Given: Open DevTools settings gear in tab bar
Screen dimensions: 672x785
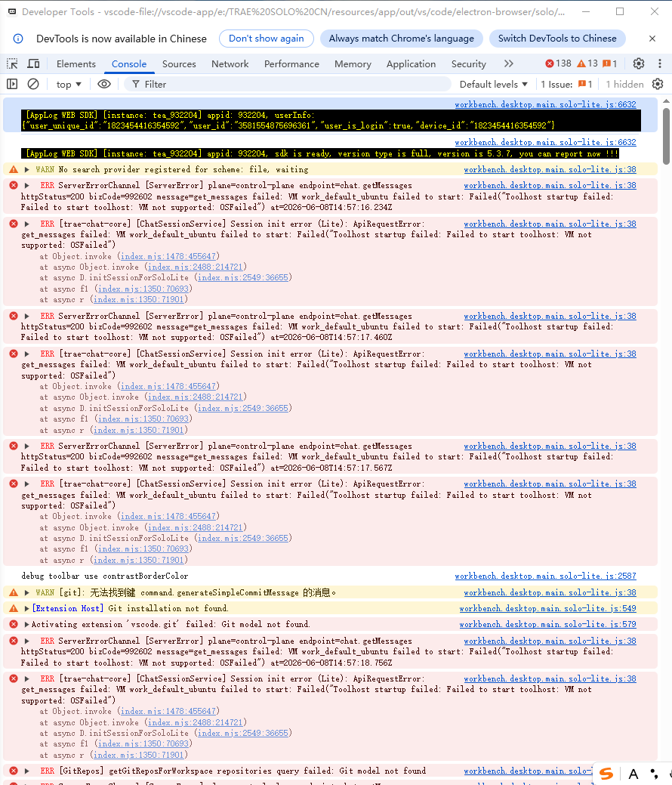Looking at the screenshot, I should click(639, 63).
